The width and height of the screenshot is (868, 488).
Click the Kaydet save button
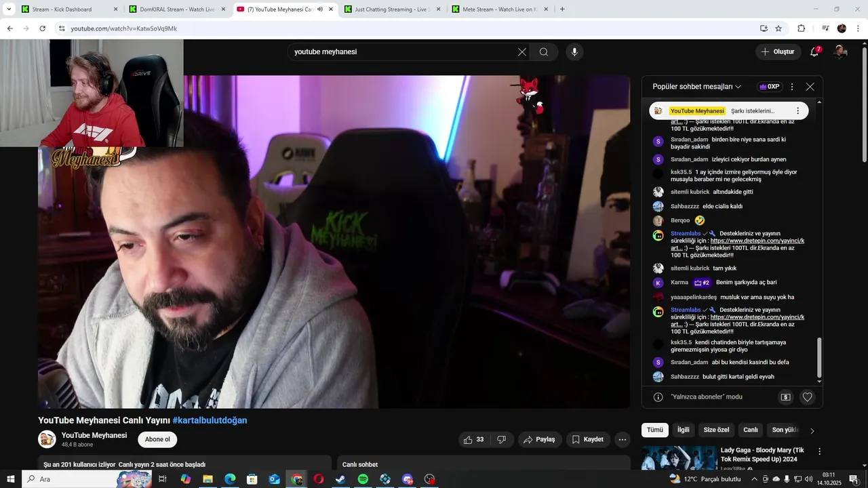point(588,439)
